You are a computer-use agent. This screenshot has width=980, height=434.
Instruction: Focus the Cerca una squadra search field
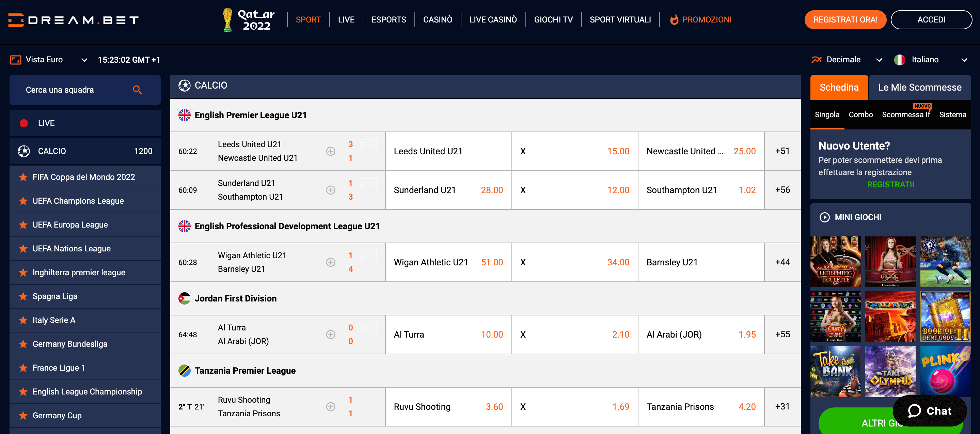click(85, 90)
